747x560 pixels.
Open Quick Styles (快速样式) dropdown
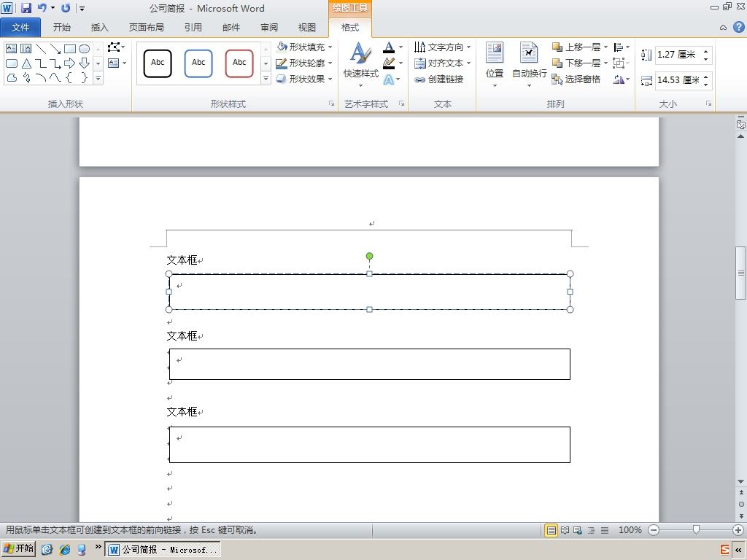tap(360, 65)
